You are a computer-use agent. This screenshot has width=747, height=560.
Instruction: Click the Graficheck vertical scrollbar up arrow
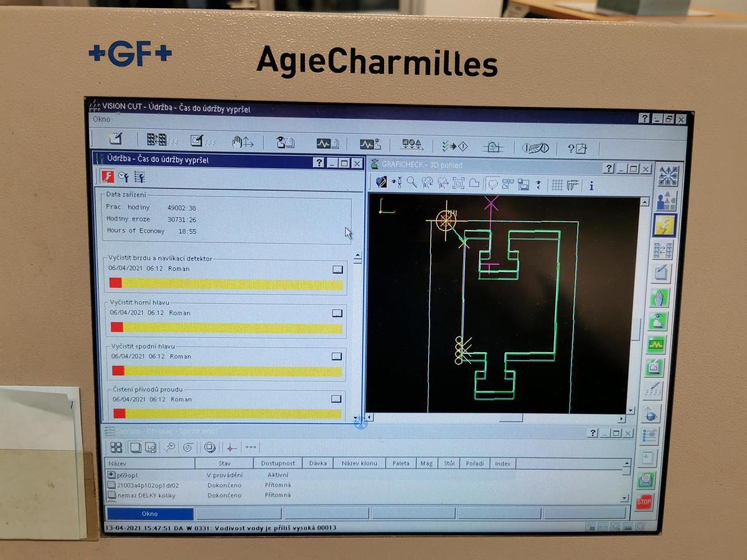pos(644,202)
